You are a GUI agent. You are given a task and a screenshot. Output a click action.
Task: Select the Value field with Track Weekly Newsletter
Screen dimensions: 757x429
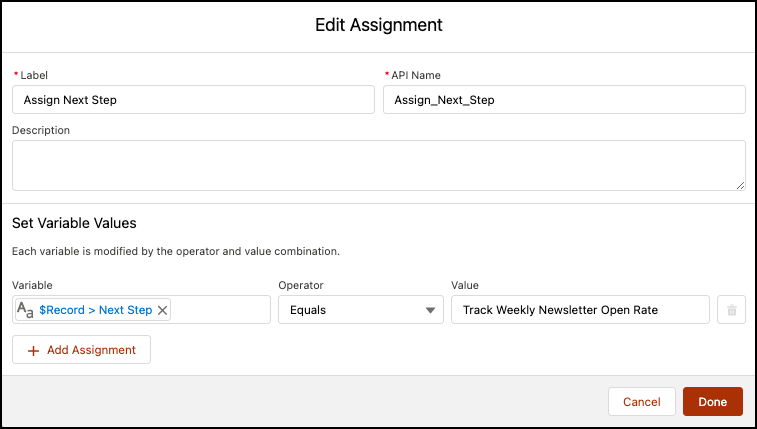pos(580,310)
